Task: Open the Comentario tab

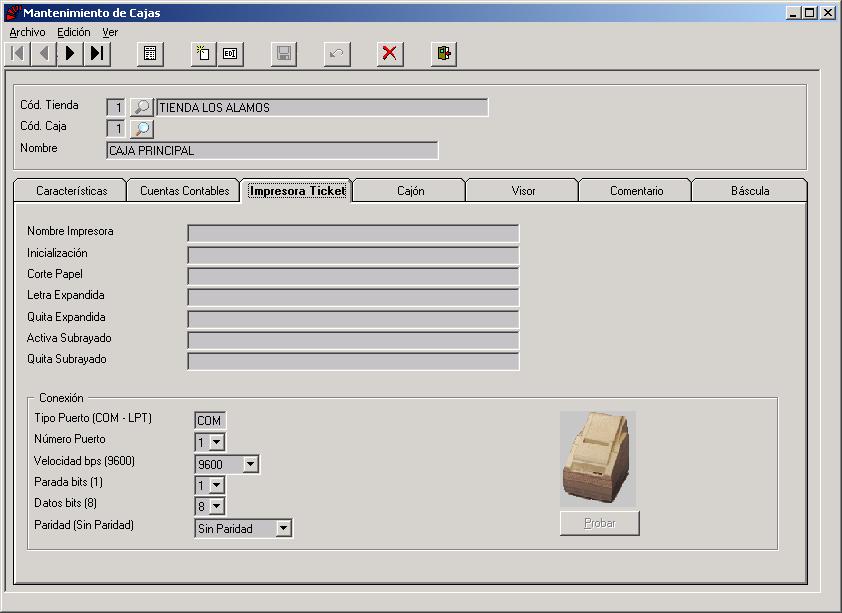Action: 636,191
